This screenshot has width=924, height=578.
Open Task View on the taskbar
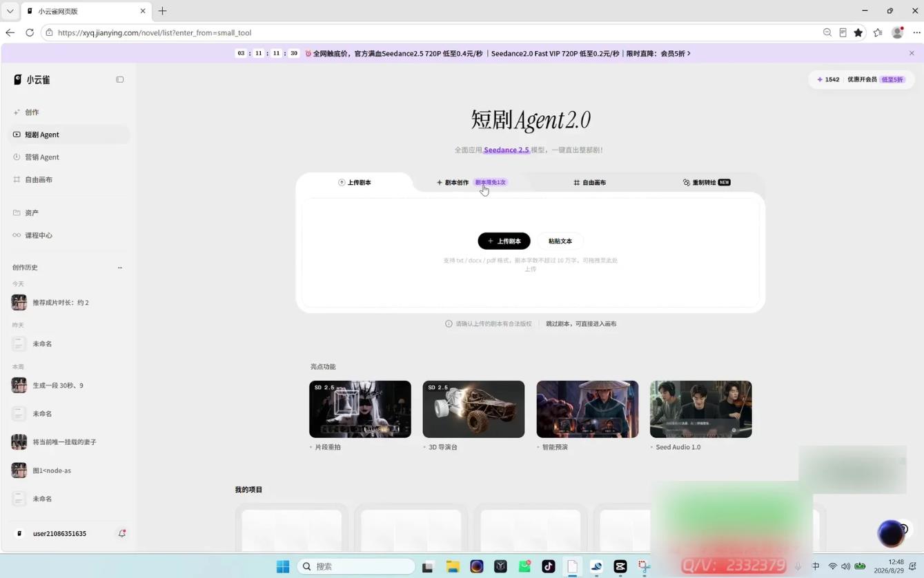428,566
